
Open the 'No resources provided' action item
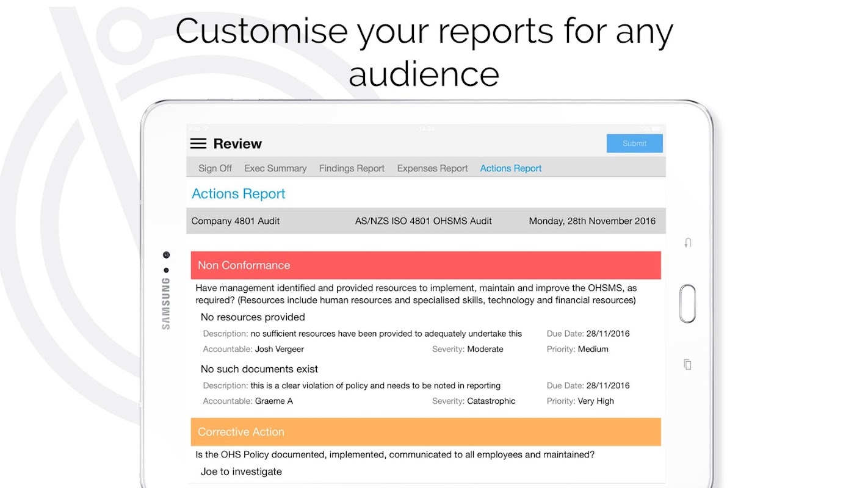pyautogui.click(x=253, y=317)
